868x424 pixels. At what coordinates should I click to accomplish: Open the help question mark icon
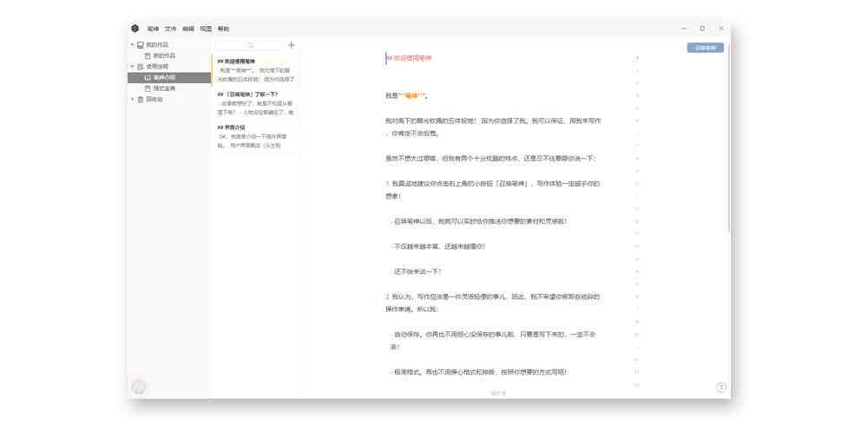721,388
